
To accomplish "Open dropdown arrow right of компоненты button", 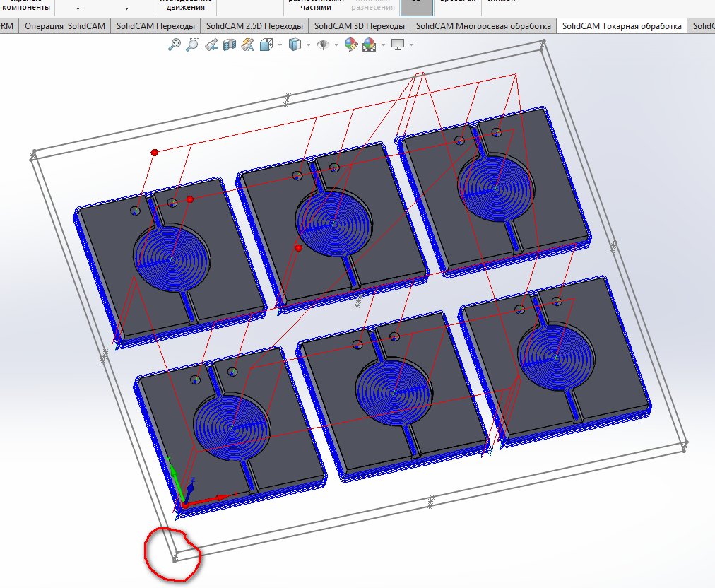I will click(x=78, y=8).
